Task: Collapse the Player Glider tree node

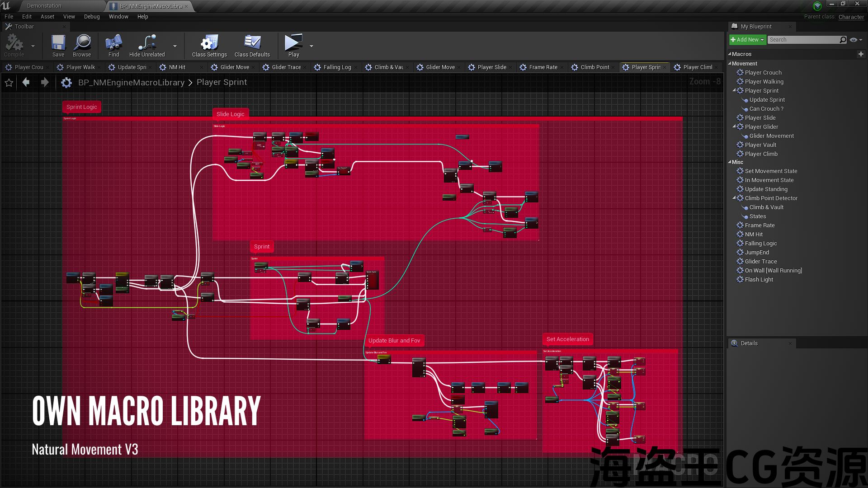Action: pos(734,127)
